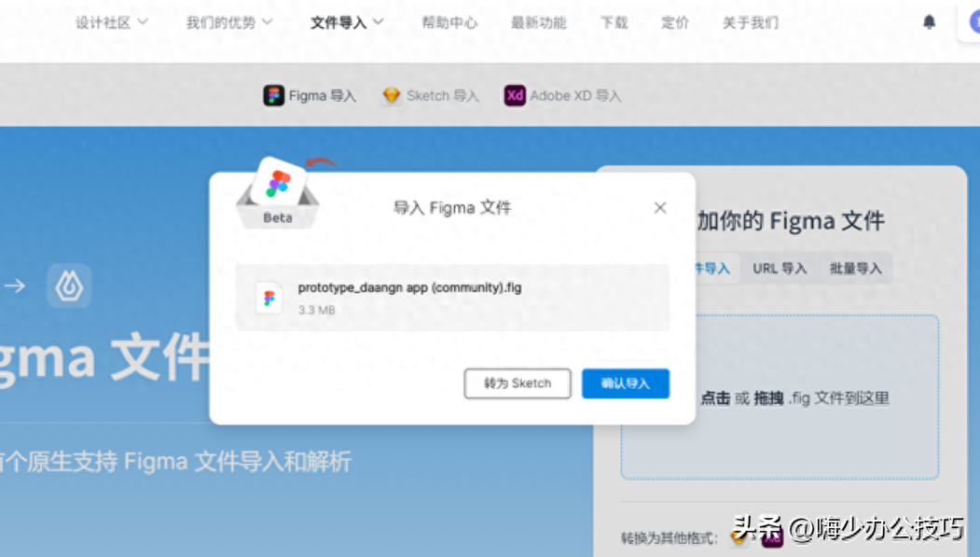Image resolution: width=980 pixels, height=557 pixels.
Task: Open the 最新功能 menu item
Action: [x=539, y=22]
